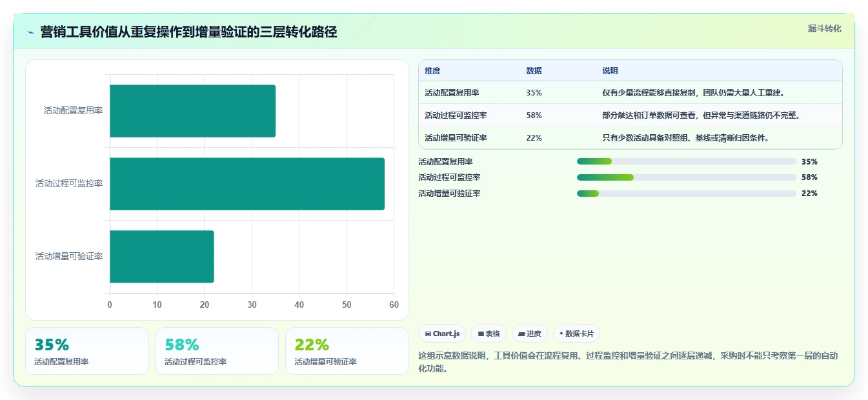The image size is (868, 400).
Task: Click the x-axis tick label 60
Action: [x=394, y=305]
